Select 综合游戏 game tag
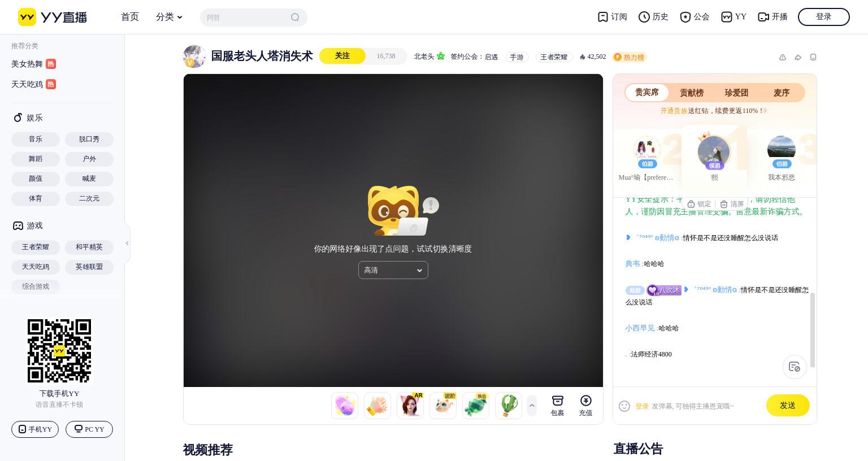 (36, 286)
